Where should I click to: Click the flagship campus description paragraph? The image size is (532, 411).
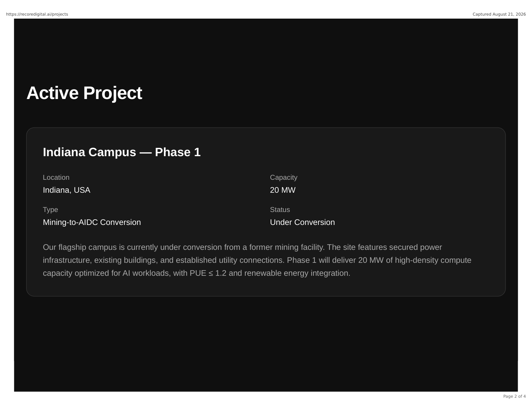click(257, 260)
